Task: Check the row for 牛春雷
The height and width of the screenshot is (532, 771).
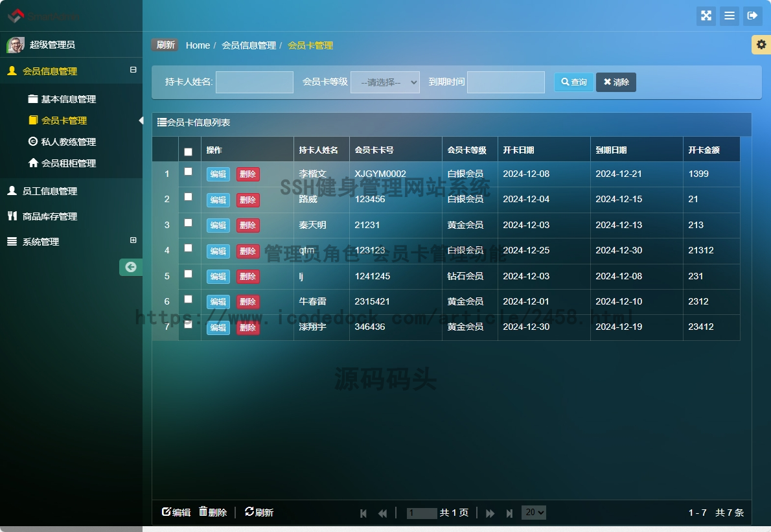Action: 188,299
